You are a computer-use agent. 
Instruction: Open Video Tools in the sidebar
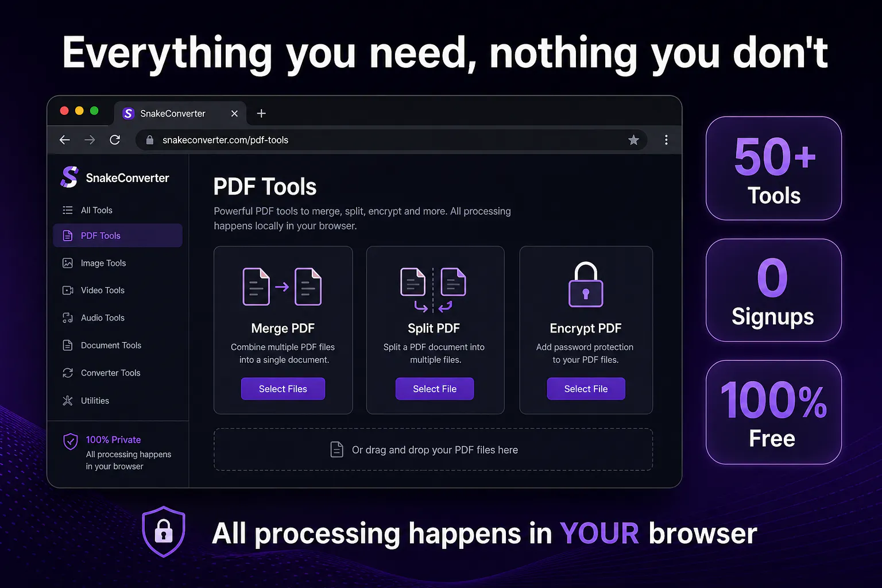[x=118, y=290]
